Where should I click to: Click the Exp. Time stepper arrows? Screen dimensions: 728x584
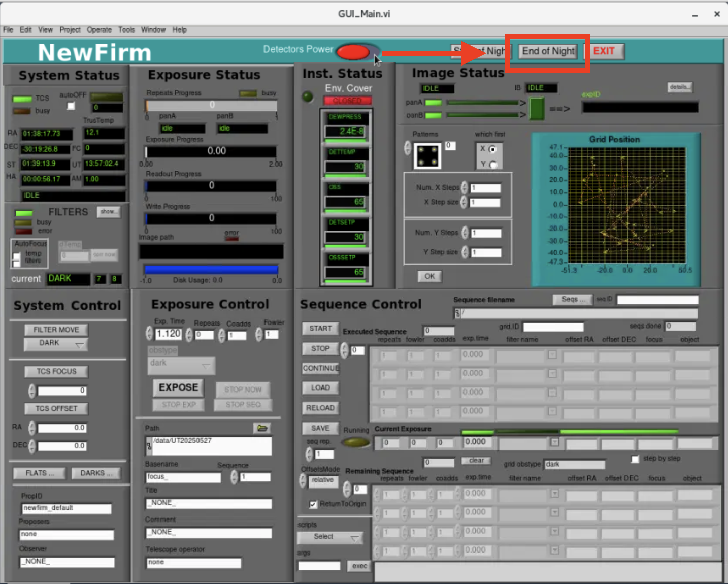click(x=149, y=334)
